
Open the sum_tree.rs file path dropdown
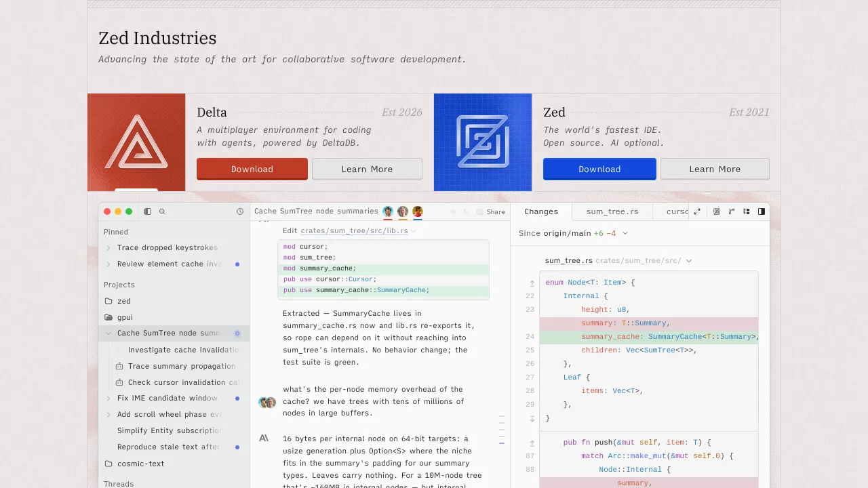tap(689, 261)
